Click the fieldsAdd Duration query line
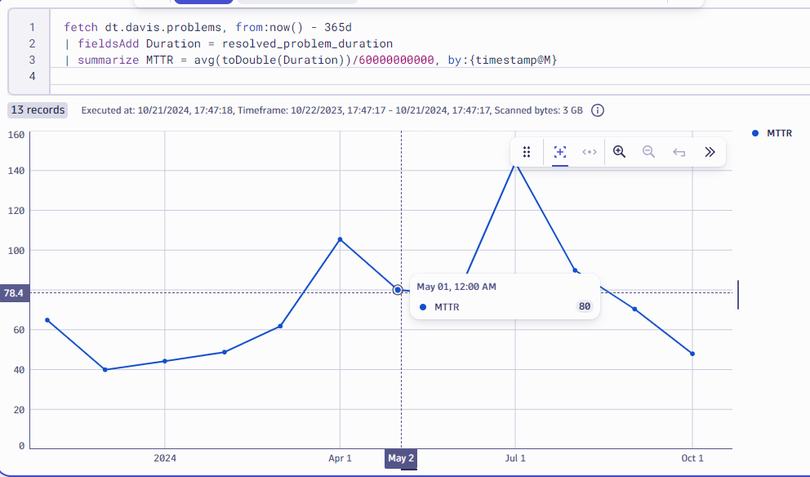Screen dimensions: 810x477 (x=228, y=44)
